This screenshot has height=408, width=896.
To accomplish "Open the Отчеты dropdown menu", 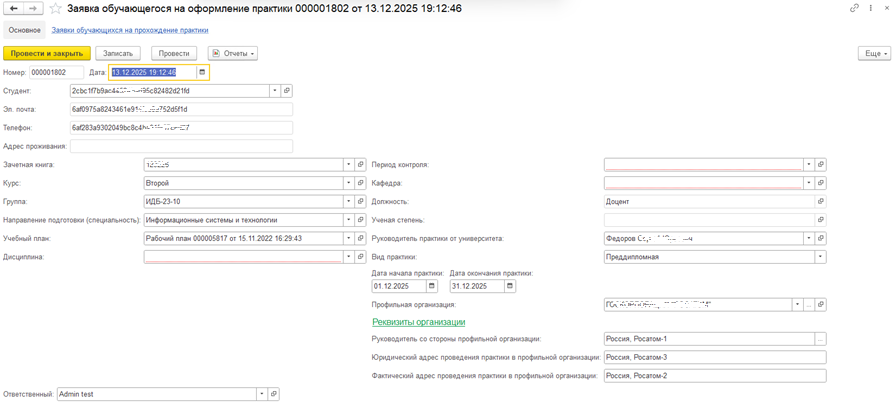I will click(x=233, y=53).
